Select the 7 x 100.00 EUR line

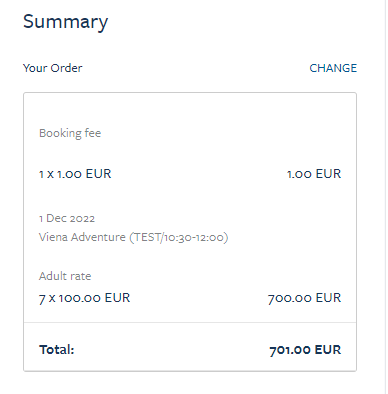click(84, 298)
